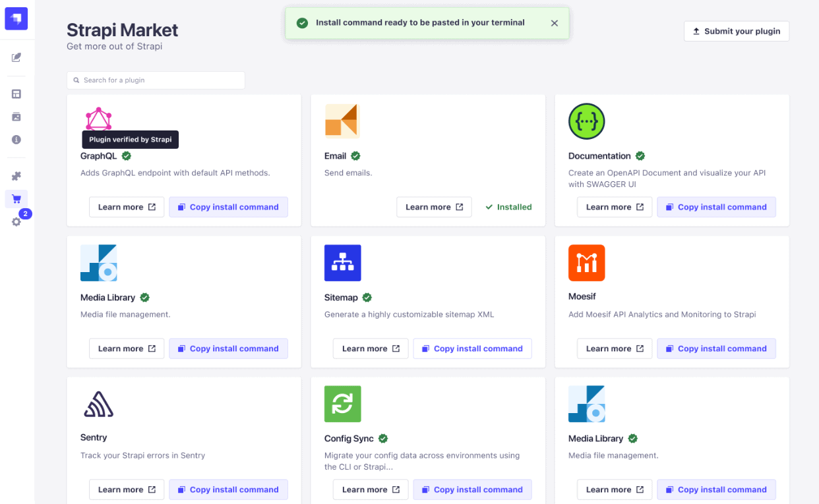Open Plugins puzzle-piece icon in sidebar
The width and height of the screenshot is (819, 504).
pos(16,176)
